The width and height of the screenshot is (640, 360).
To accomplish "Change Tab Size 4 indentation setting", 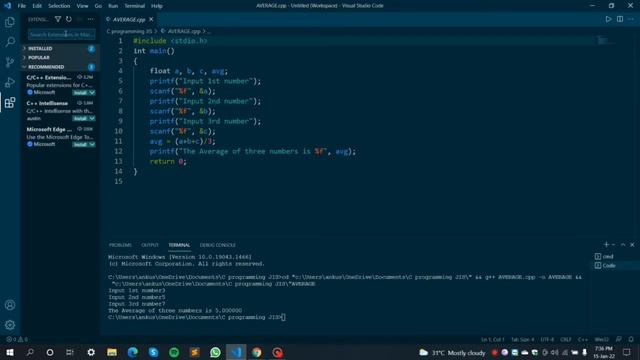I will coord(522,339).
